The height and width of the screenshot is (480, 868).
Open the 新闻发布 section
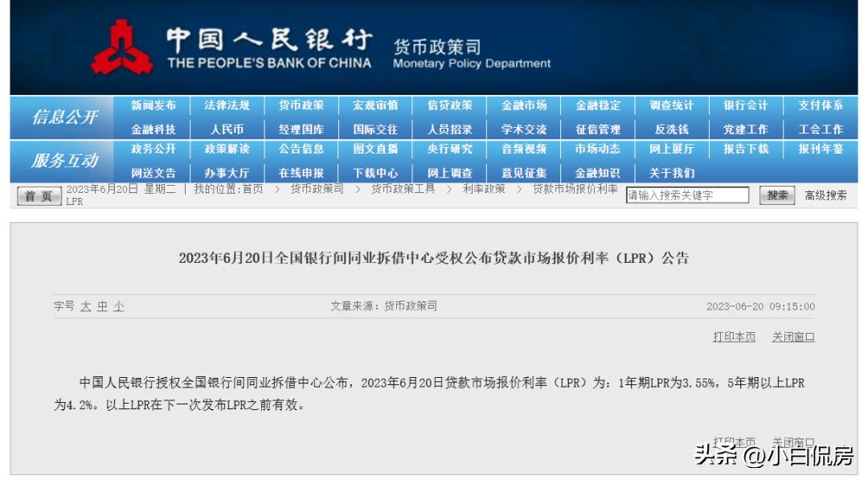[x=153, y=105]
